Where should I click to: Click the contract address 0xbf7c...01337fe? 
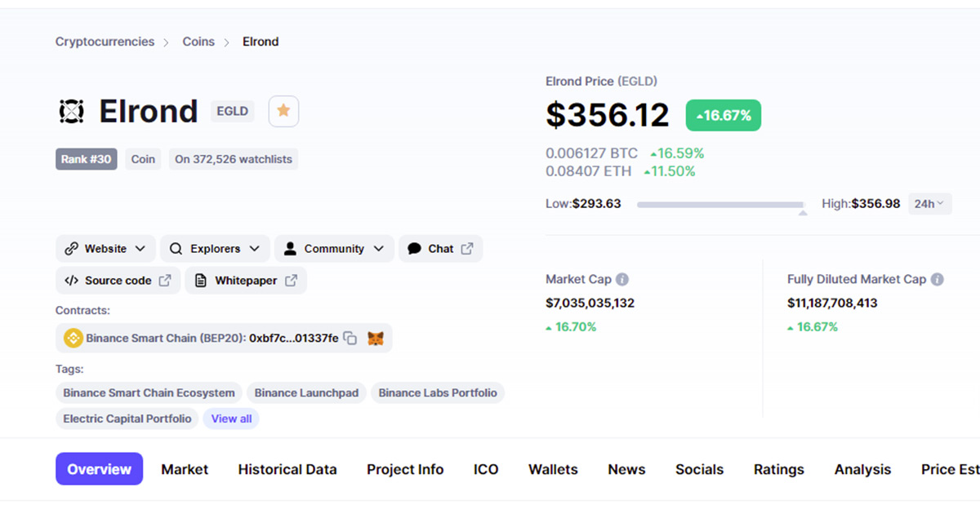click(x=294, y=338)
